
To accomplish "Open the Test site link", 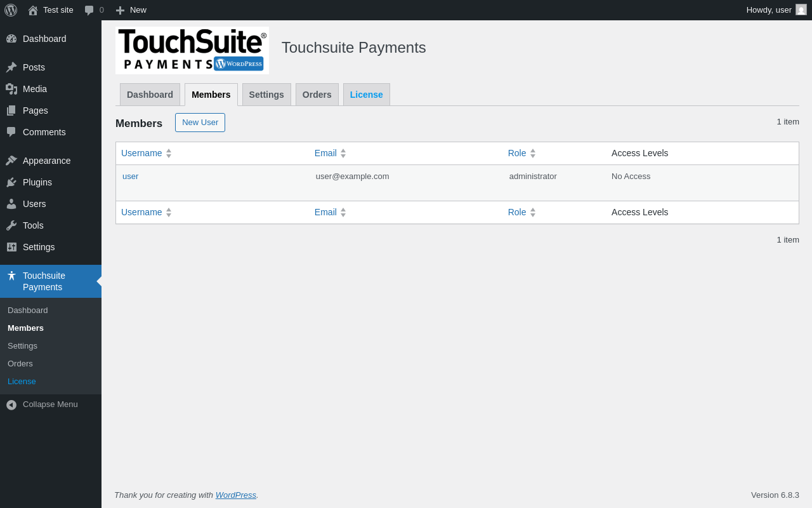I will 58,10.
